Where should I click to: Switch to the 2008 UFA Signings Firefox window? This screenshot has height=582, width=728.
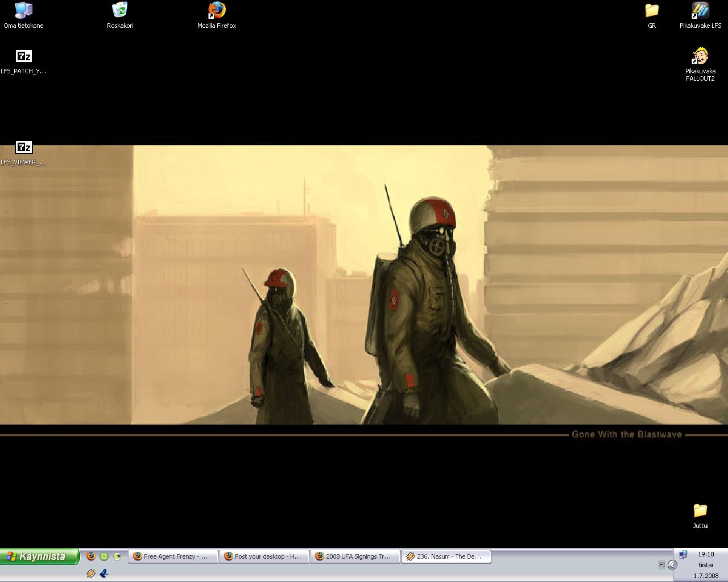pyautogui.click(x=355, y=556)
